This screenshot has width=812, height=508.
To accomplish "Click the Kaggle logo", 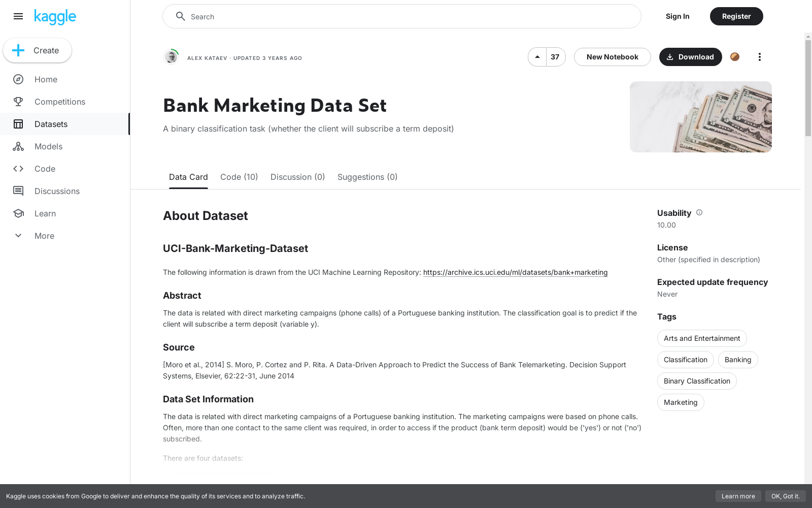I will (x=55, y=17).
